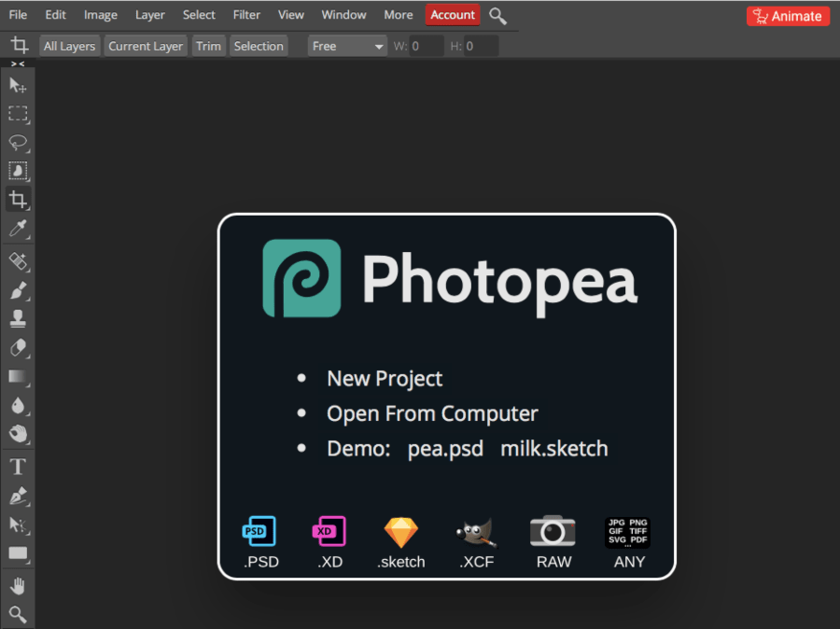Select the Type text tool
The width and height of the screenshot is (840, 629).
(x=18, y=467)
